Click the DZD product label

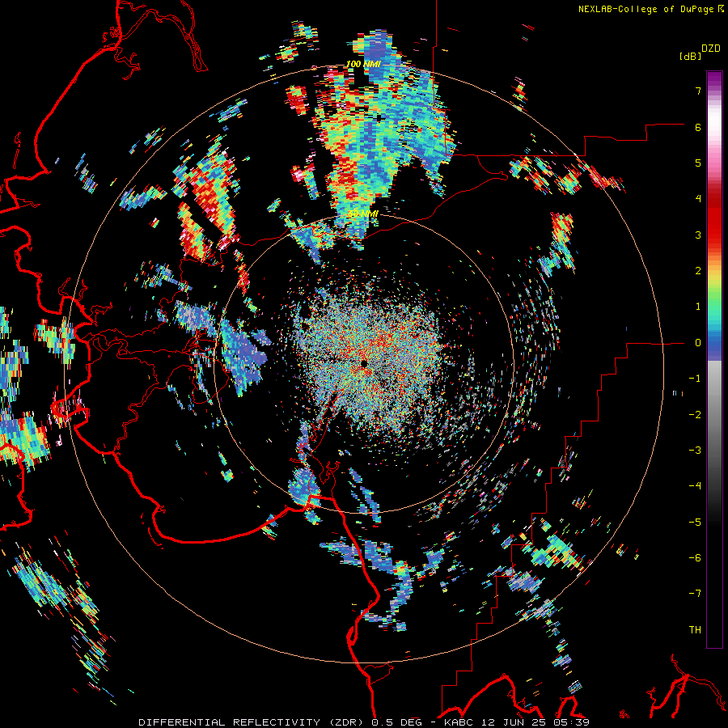(711, 49)
